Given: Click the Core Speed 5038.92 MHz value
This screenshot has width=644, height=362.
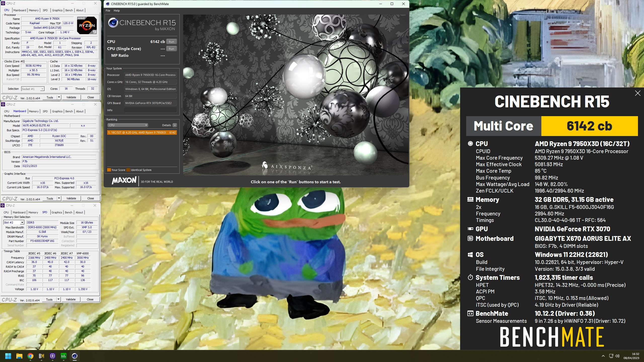Looking at the screenshot, I should [x=33, y=66].
